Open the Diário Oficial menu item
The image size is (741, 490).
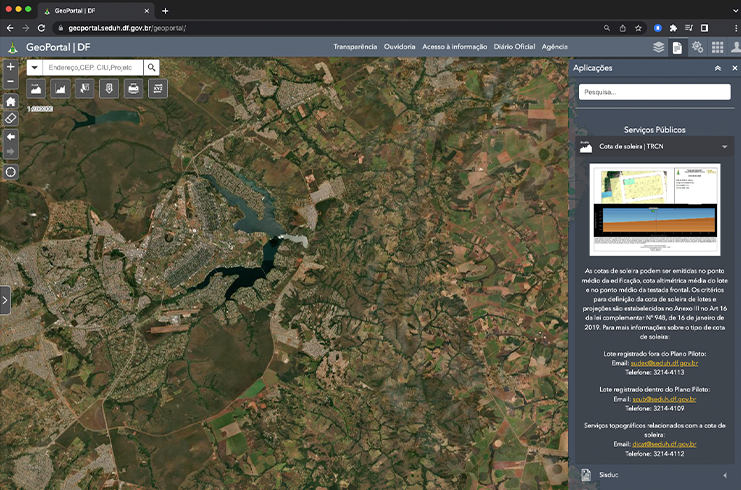pos(514,47)
